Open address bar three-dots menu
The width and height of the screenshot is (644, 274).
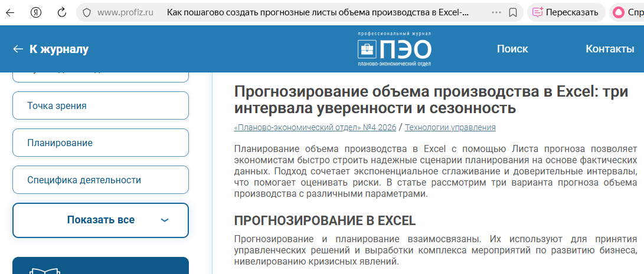(x=496, y=13)
